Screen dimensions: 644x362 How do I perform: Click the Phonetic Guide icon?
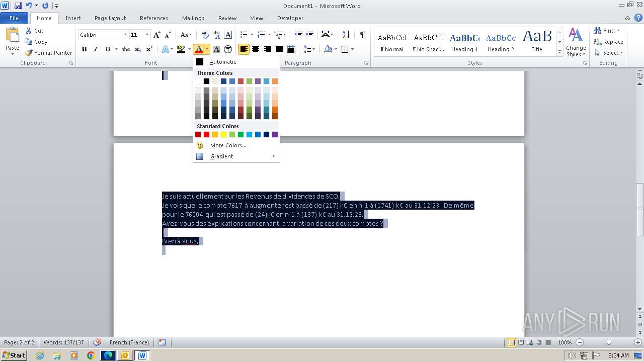coord(216,35)
